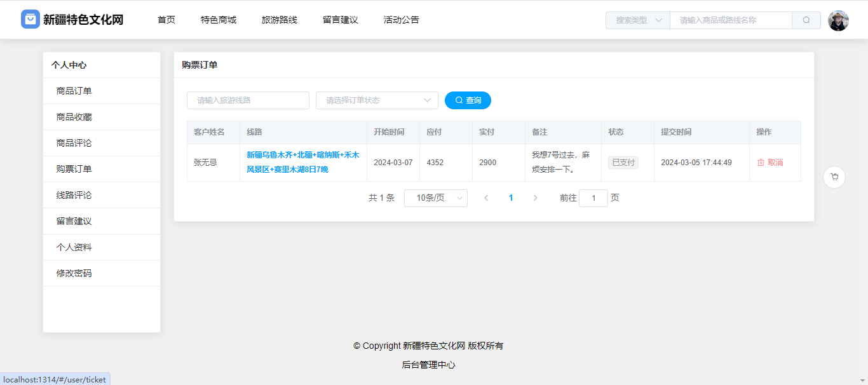Open the 请选择订单状态 dropdown
Viewport: 868px width, 385px height.
click(377, 100)
